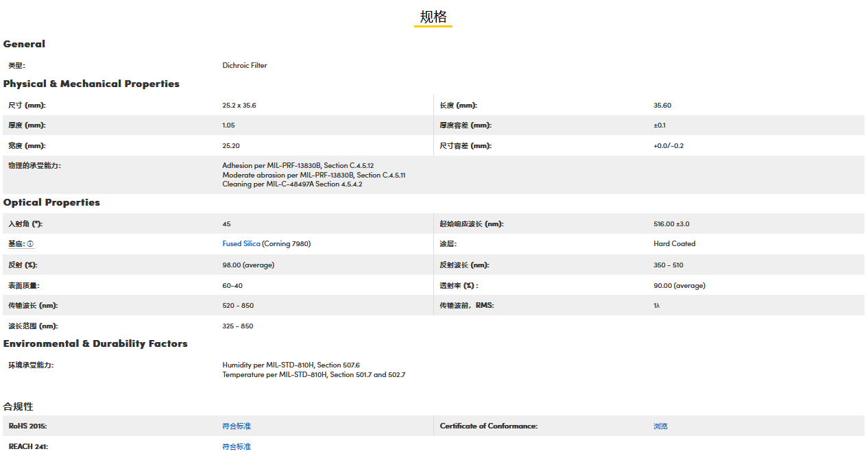This screenshot has width=868, height=460.
Task: Click the 350 - 510 reflection wavelength value
Action: coord(668,265)
